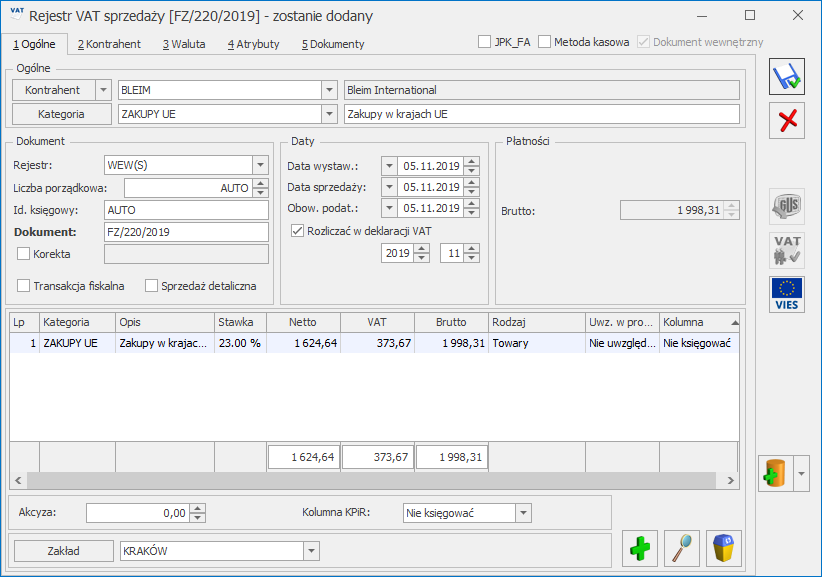Delete row with trash bin icon
The image size is (822, 577).
(723, 549)
